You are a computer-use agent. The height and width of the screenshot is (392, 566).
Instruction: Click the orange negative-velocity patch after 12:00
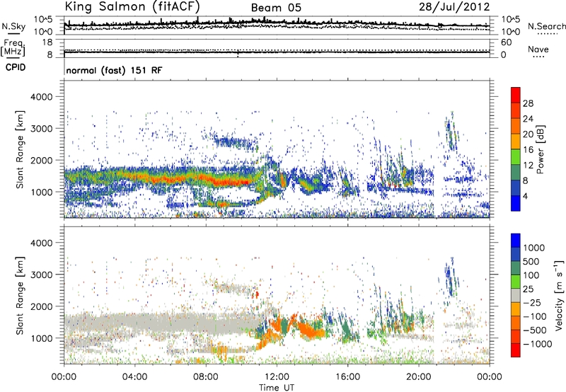pos(311,331)
